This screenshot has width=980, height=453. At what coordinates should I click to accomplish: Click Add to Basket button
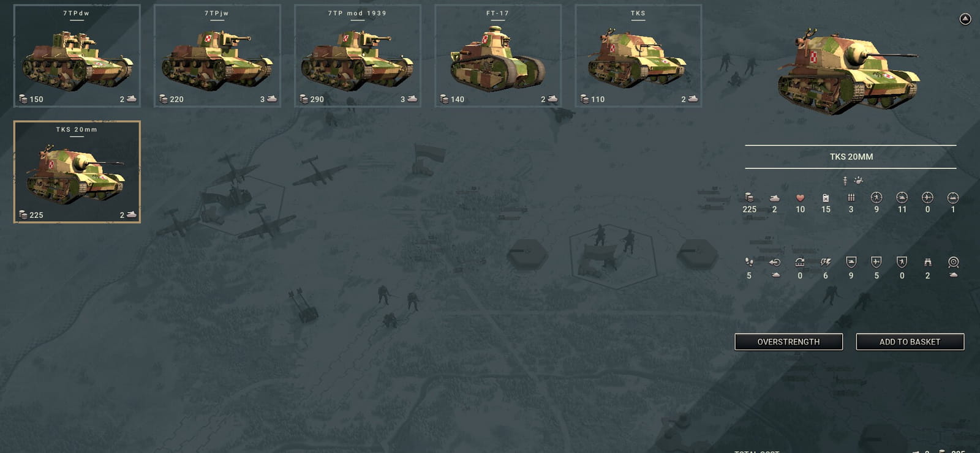pos(910,342)
